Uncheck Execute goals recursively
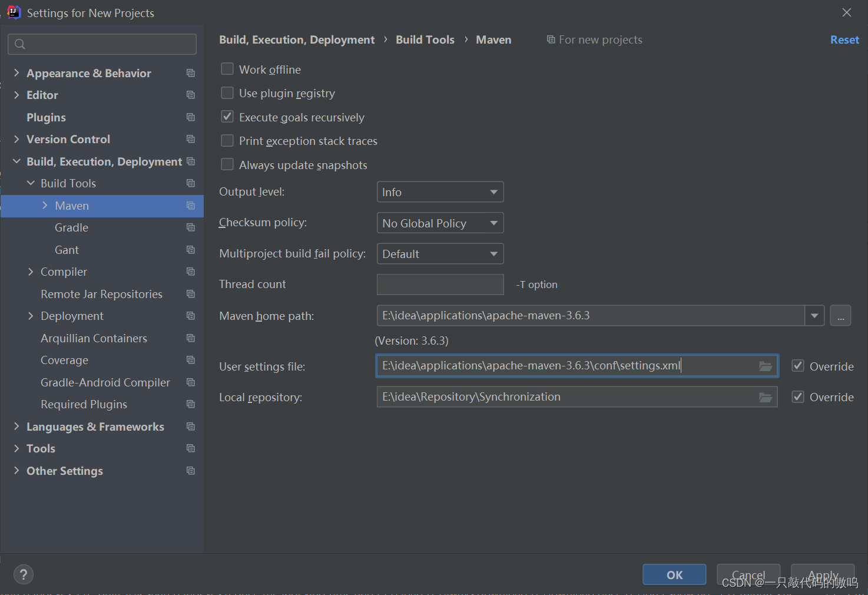The image size is (868, 595). [227, 117]
